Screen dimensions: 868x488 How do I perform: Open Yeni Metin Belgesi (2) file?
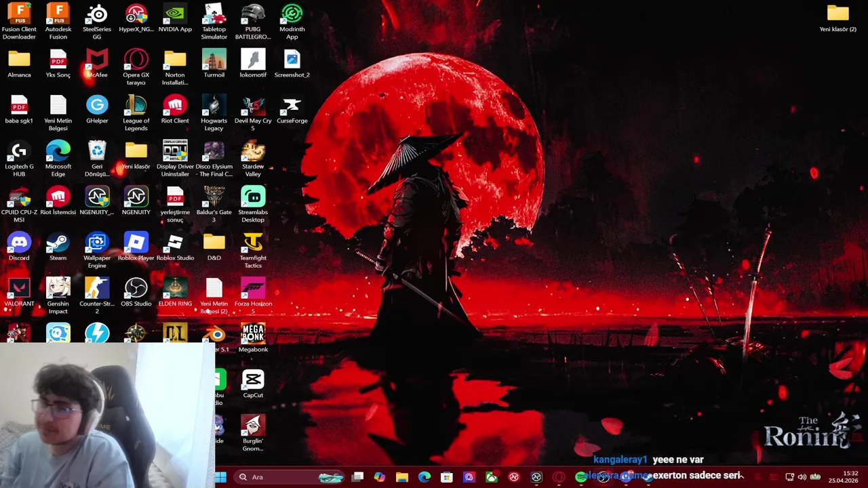click(x=214, y=296)
